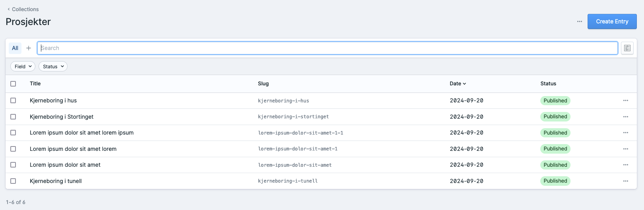Select the Kjerneboring i hus entry checkbox
Viewport: 644px width, 210px height.
[x=13, y=100]
